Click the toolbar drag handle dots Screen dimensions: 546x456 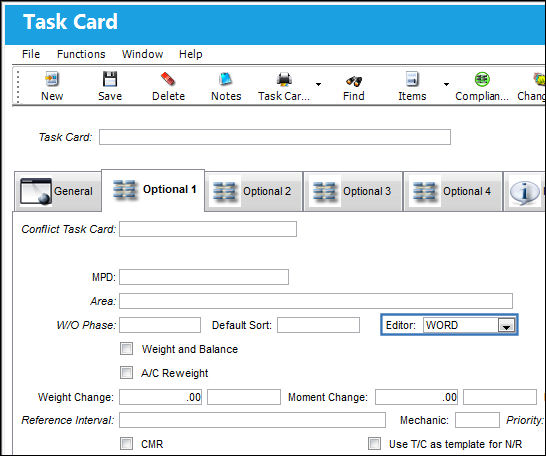(18, 87)
